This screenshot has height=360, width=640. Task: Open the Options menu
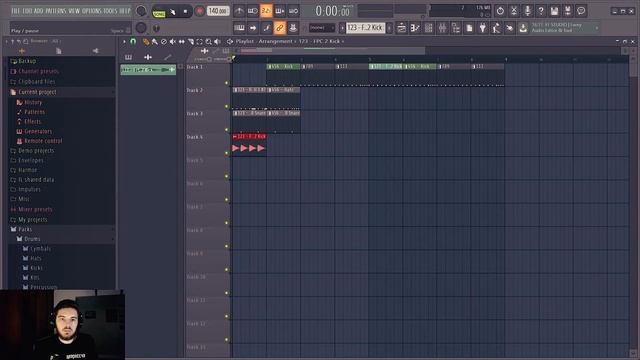pyautogui.click(x=92, y=11)
